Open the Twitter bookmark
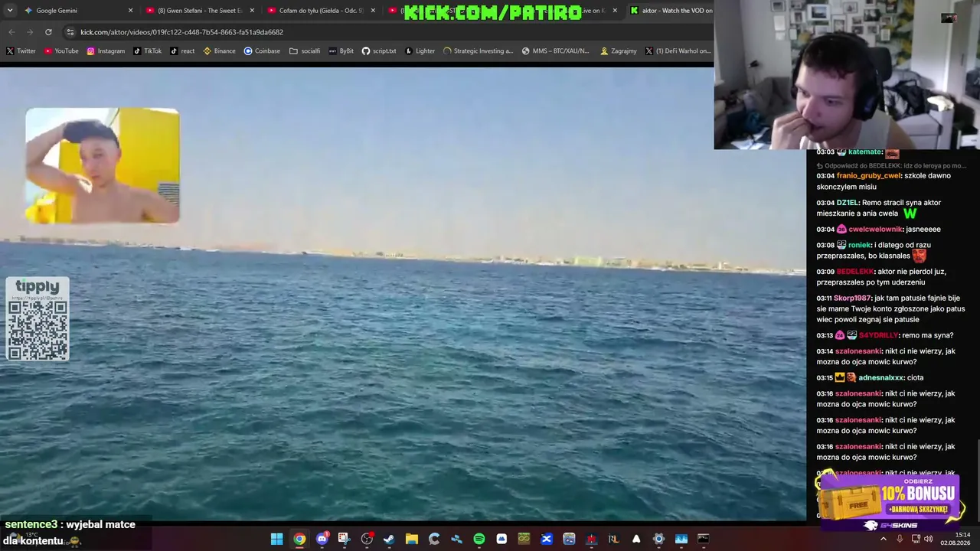The image size is (980, 551). [21, 51]
